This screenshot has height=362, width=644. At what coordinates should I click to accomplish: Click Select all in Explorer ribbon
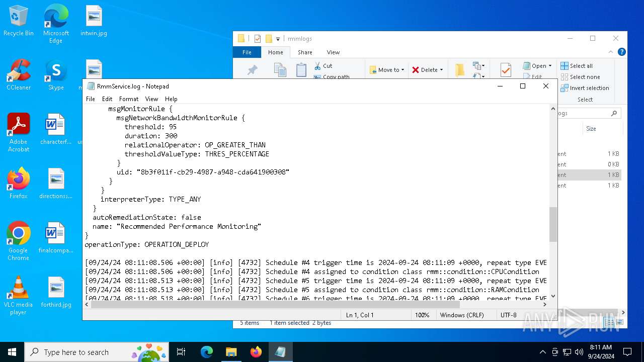click(577, 66)
